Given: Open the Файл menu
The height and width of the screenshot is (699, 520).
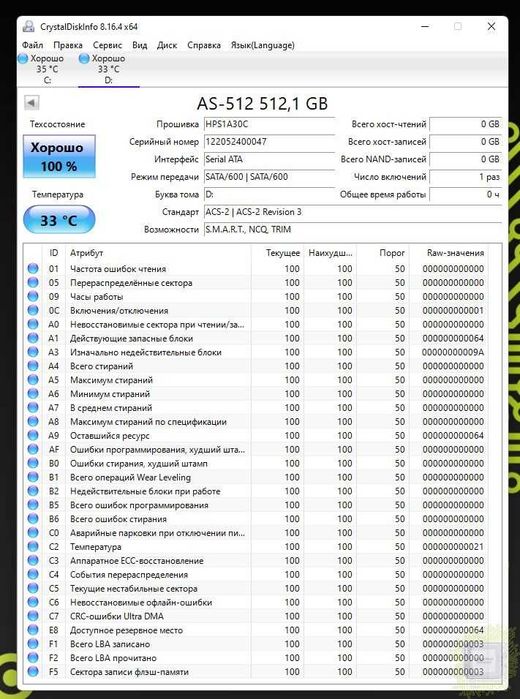Looking at the screenshot, I should [33, 45].
